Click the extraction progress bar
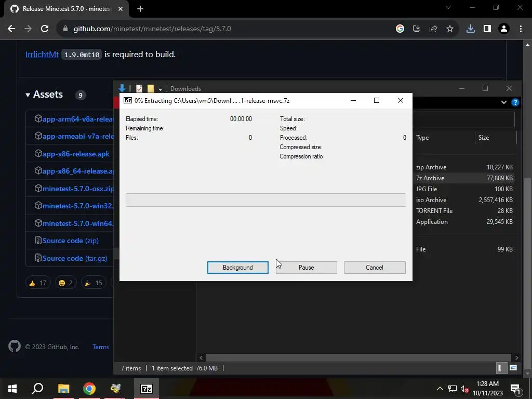Viewport: 532px width, 399px height. 265,200
